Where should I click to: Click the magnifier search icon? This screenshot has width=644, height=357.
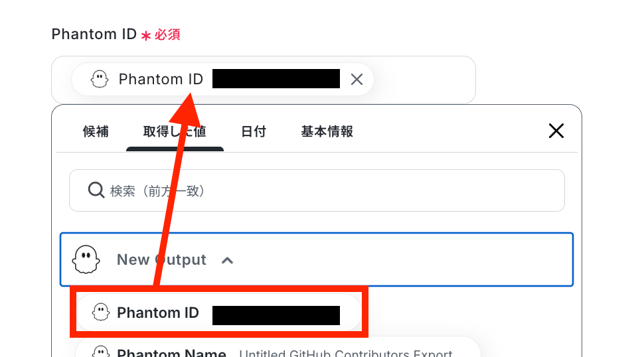tap(96, 190)
